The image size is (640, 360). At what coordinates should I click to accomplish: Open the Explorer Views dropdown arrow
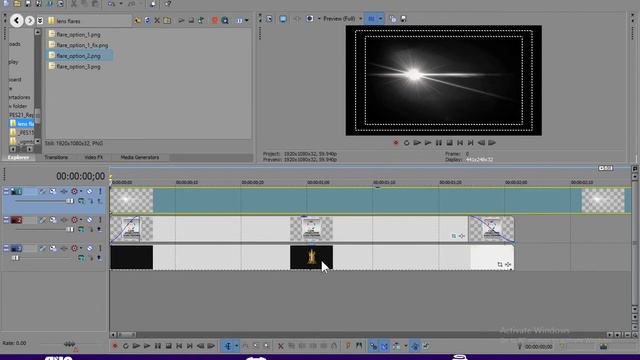pyautogui.click(x=246, y=20)
